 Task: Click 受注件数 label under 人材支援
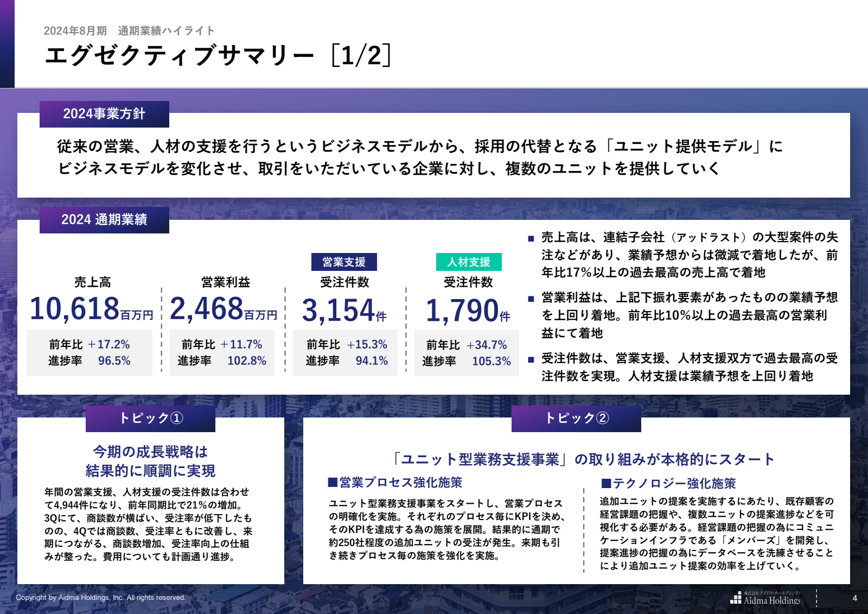(468, 282)
